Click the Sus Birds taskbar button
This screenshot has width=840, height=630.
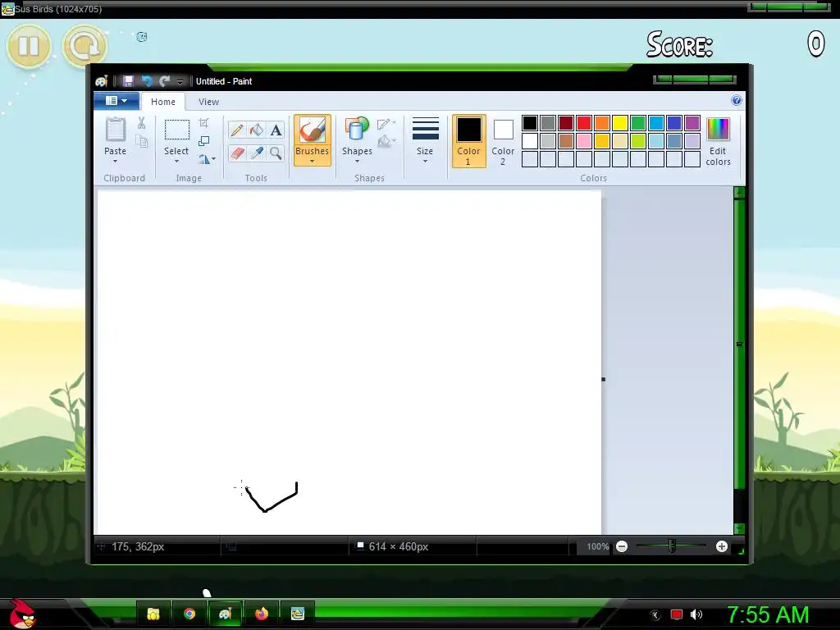pyautogui.click(x=297, y=614)
